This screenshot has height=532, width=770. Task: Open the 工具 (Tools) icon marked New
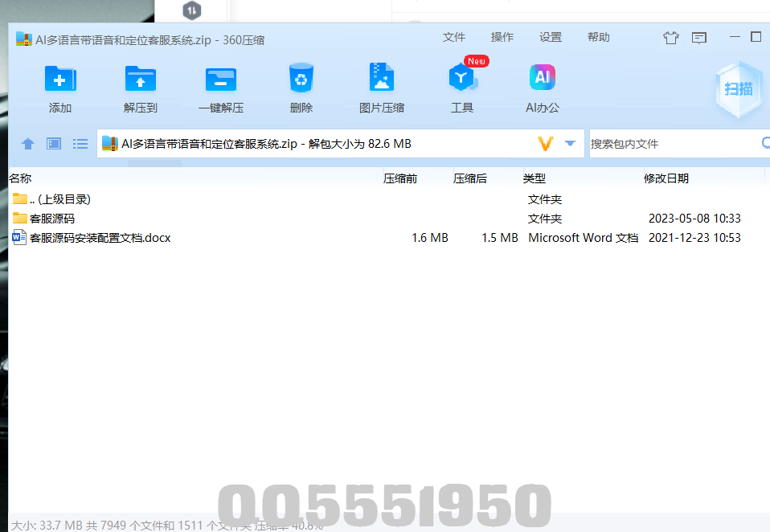(462, 77)
